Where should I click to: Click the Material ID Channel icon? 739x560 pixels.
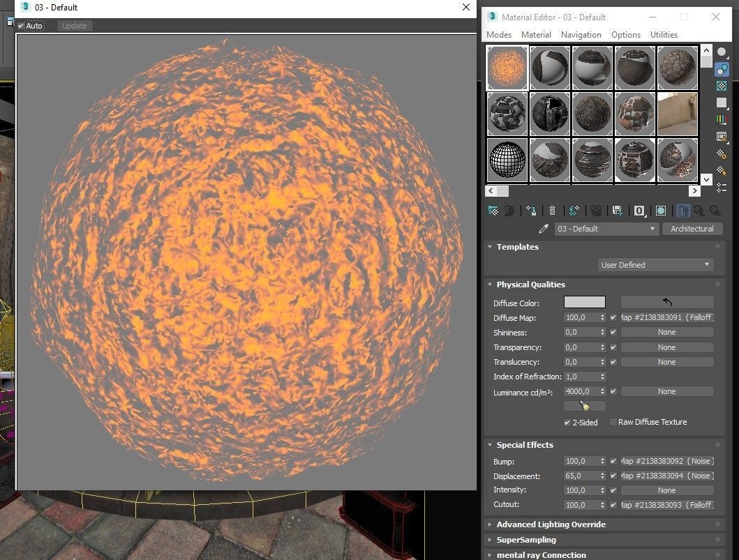[639, 211]
